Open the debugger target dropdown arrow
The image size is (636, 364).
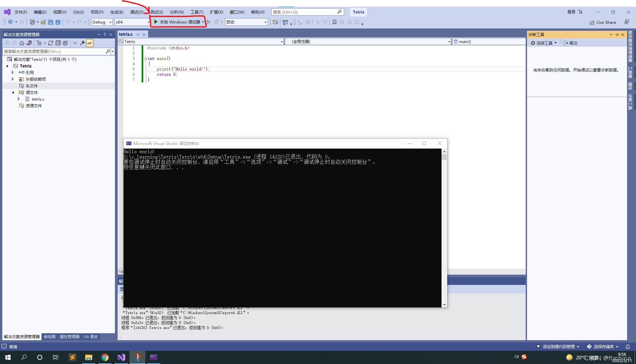coord(203,22)
